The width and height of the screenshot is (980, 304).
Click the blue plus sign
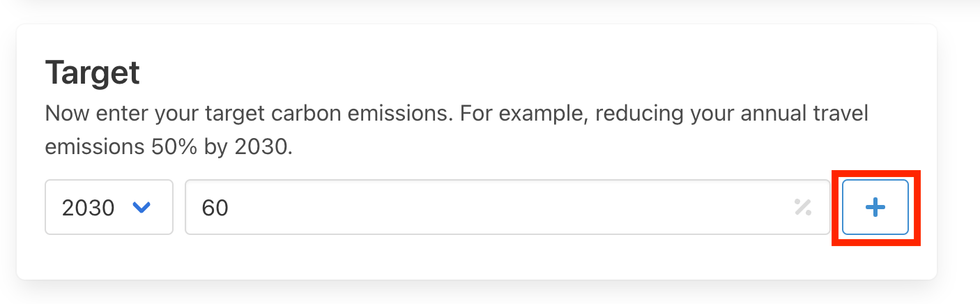875,207
